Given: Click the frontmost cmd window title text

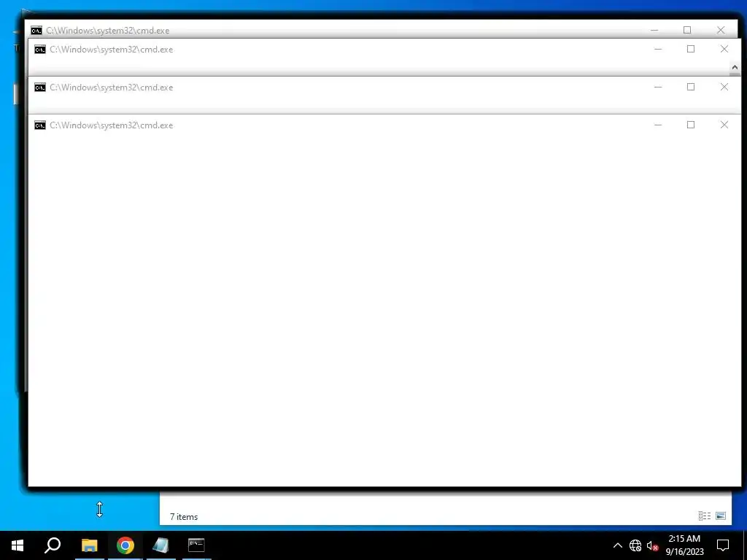Looking at the screenshot, I should point(112,125).
